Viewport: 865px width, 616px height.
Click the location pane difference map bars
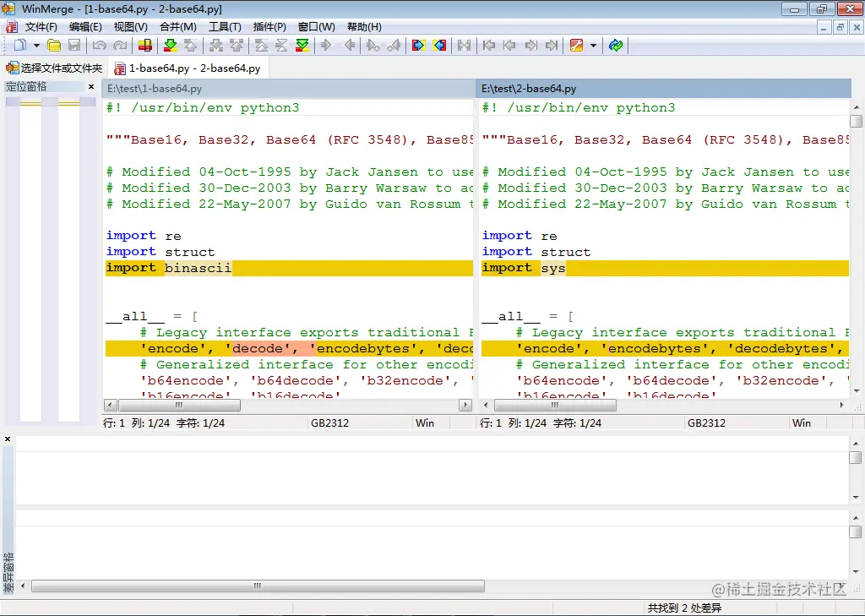click(50, 103)
